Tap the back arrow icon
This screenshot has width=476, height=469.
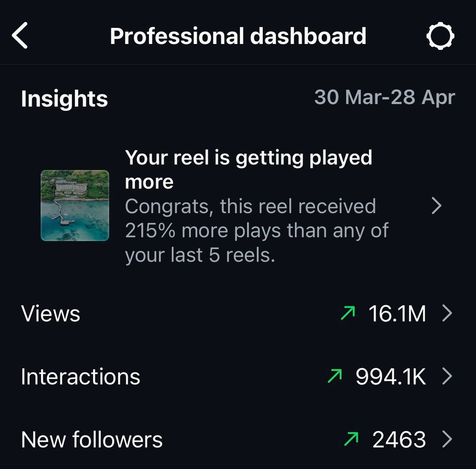pos(20,36)
